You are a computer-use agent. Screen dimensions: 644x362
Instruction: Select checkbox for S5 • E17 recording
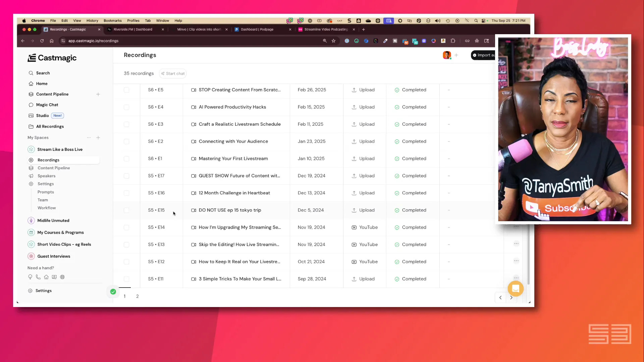click(126, 176)
